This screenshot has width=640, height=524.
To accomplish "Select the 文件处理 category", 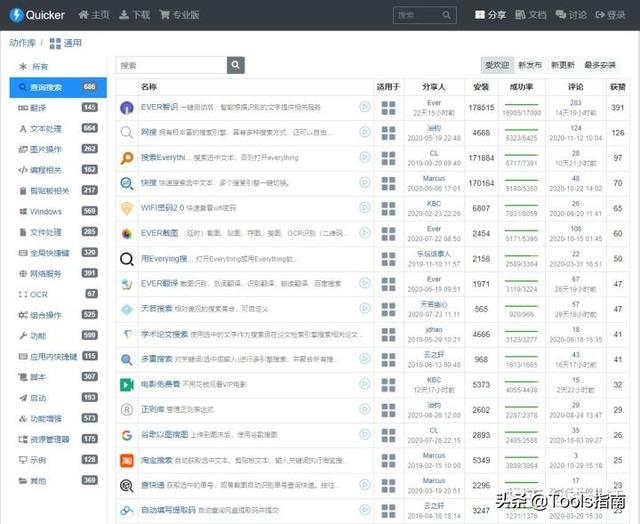I will 58,232.
